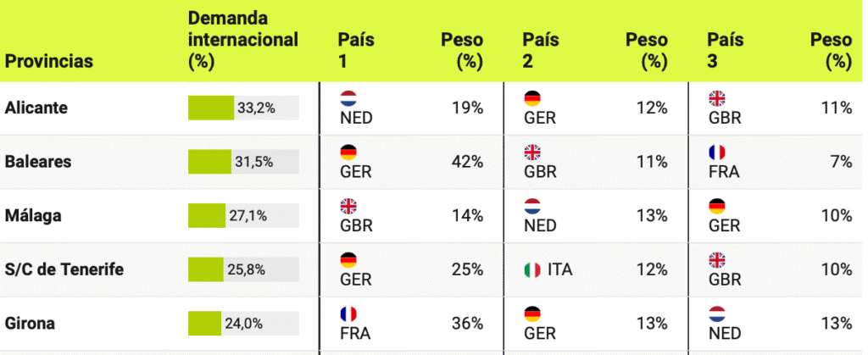Click the País 1 column header

(x=356, y=50)
